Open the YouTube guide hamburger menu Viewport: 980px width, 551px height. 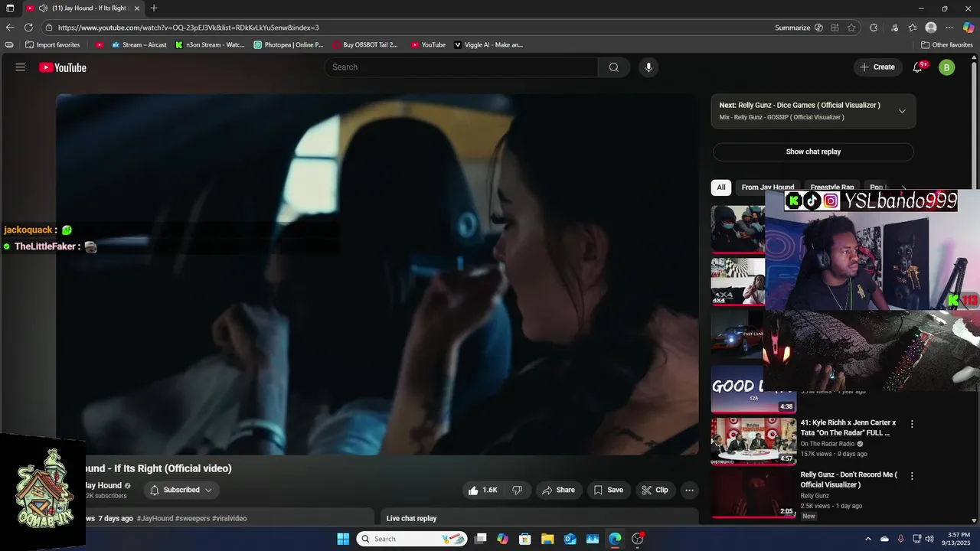tap(21, 67)
